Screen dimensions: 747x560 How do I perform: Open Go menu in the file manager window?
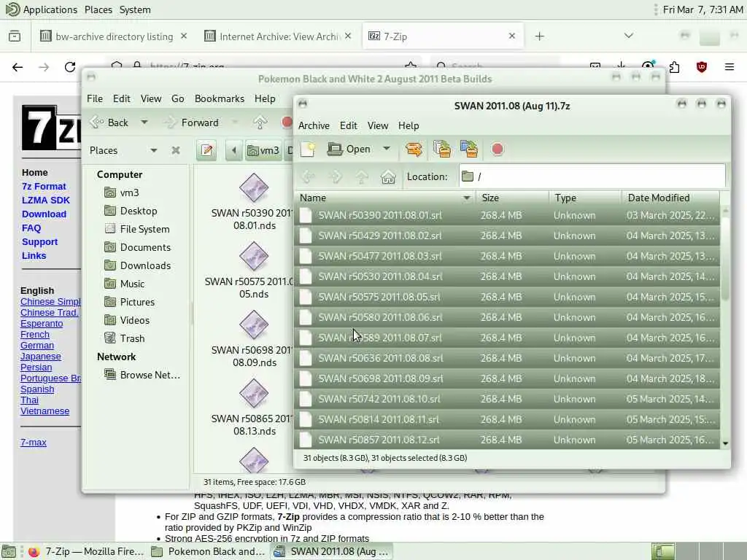pos(177,98)
